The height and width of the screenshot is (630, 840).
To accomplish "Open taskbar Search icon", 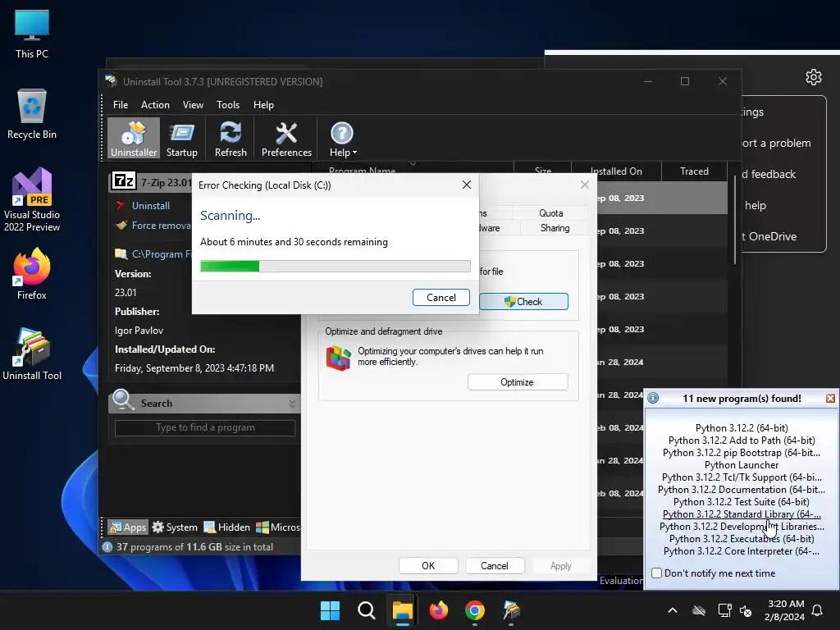I will tap(367, 610).
